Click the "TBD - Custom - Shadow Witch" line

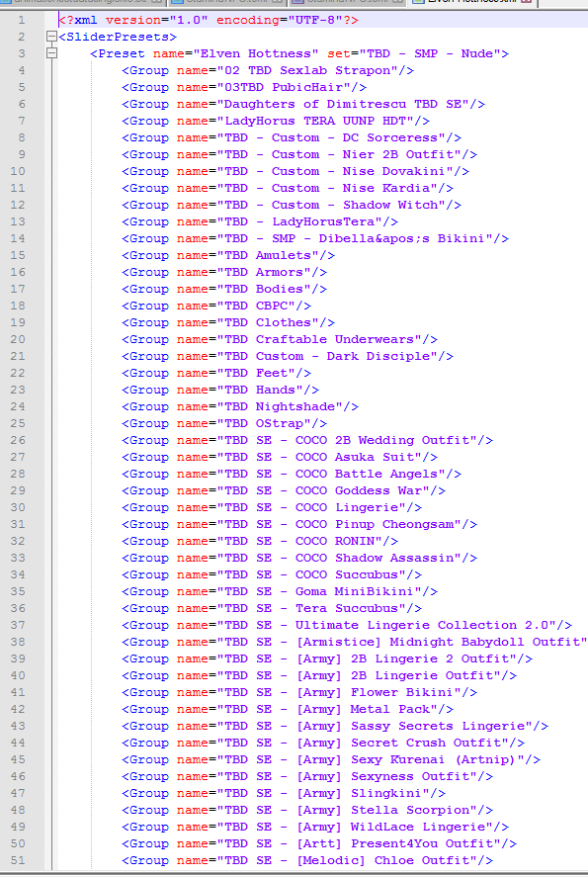pyautogui.click(x=292, y=205)
